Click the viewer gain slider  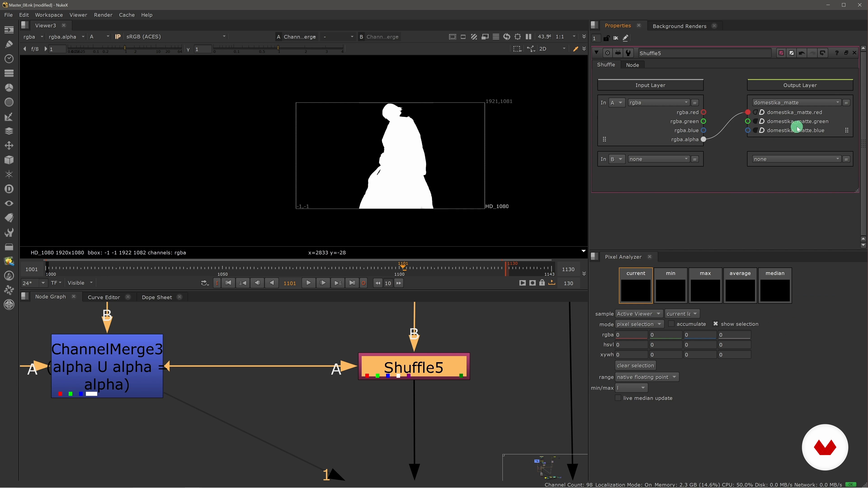pyautogui.click(x=125, y=49)
